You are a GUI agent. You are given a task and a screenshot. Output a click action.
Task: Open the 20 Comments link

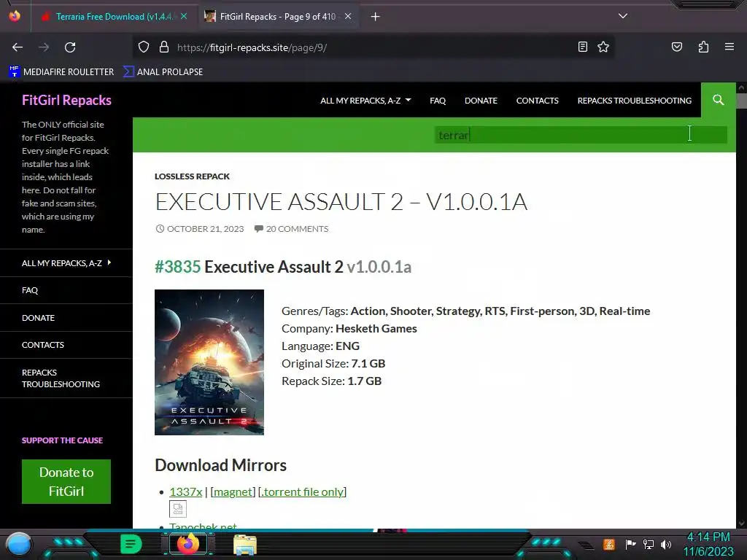(x=292, y=228)
